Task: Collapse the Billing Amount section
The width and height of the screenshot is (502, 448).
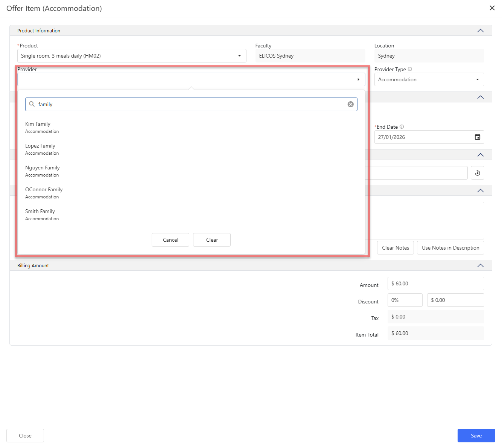Action: [x=480, y=266]
